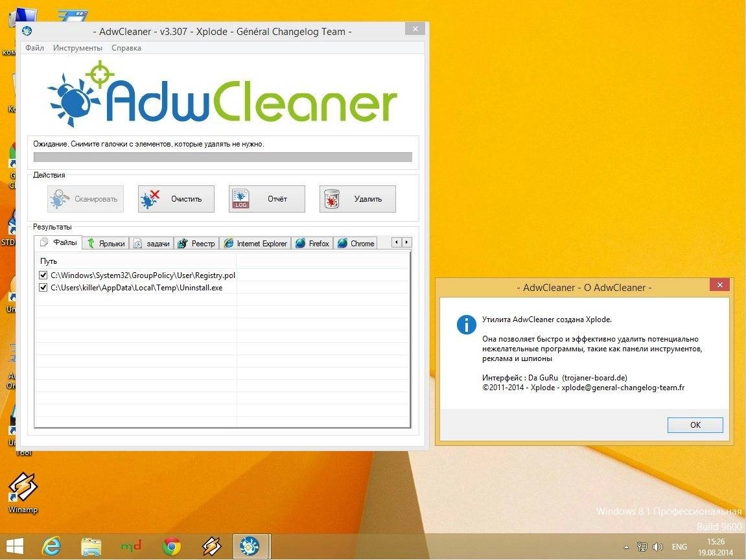Click the Очистить clean button
Viewport: 746px width, 560px height.
(176, 199)
